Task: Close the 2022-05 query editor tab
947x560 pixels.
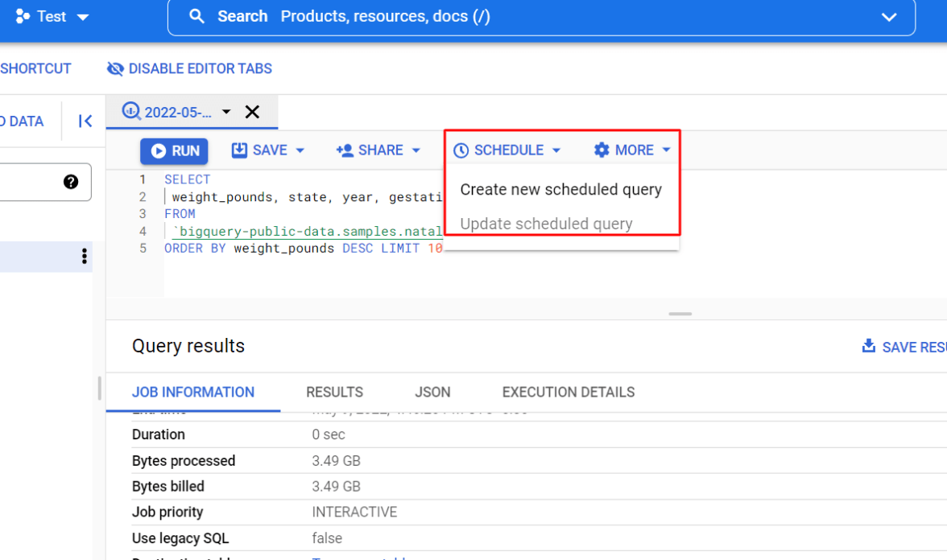Action: coord(252,112)
